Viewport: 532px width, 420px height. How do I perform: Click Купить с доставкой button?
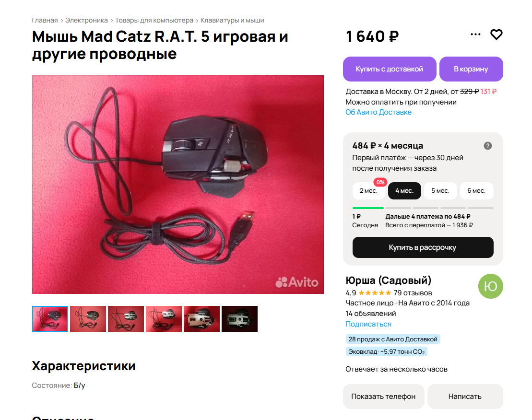pyautogui.click(x=390, y=69)
